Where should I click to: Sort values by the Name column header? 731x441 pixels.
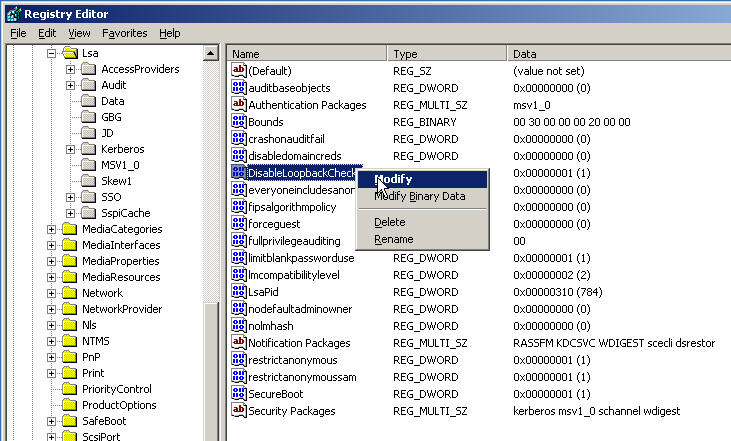point(307,54)
